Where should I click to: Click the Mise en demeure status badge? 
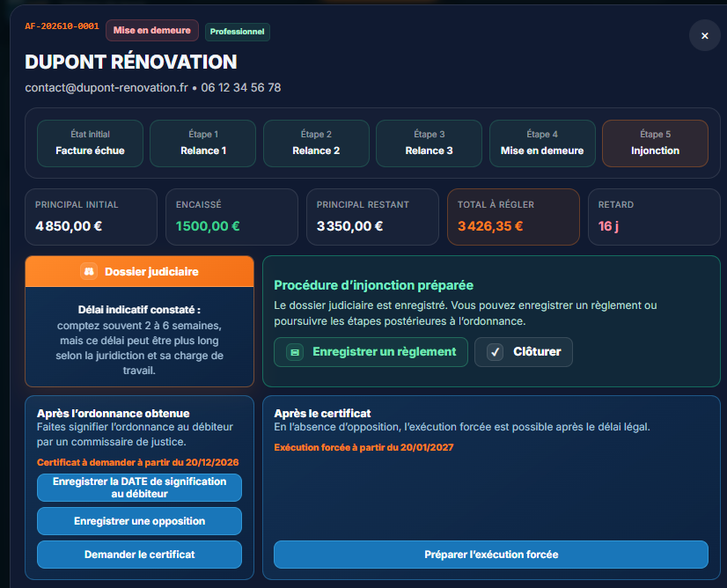tap(152, 30)
